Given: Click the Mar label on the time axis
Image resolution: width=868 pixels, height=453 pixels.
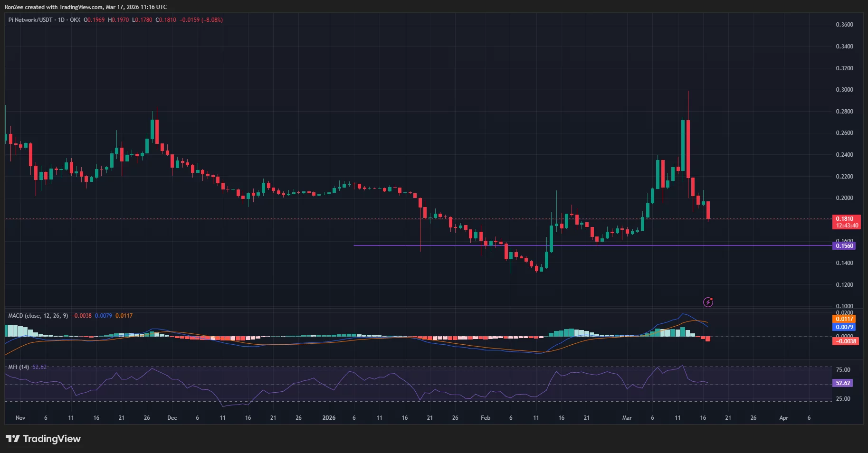Looking at the screenshot, I should (627, 418).
